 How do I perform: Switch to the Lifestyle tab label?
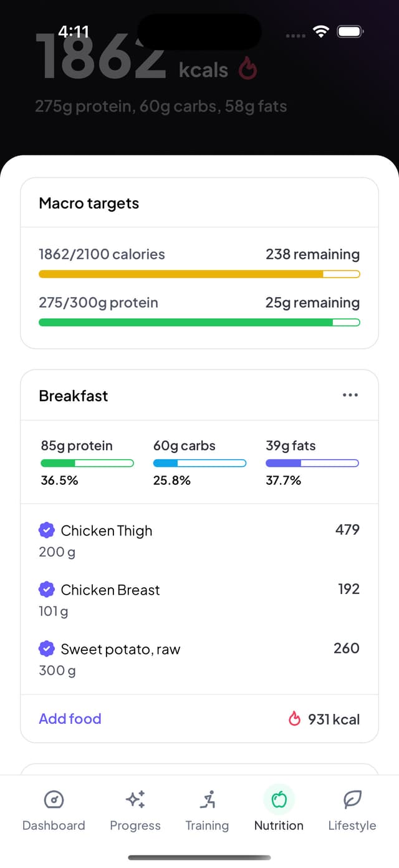click(352, 826)
